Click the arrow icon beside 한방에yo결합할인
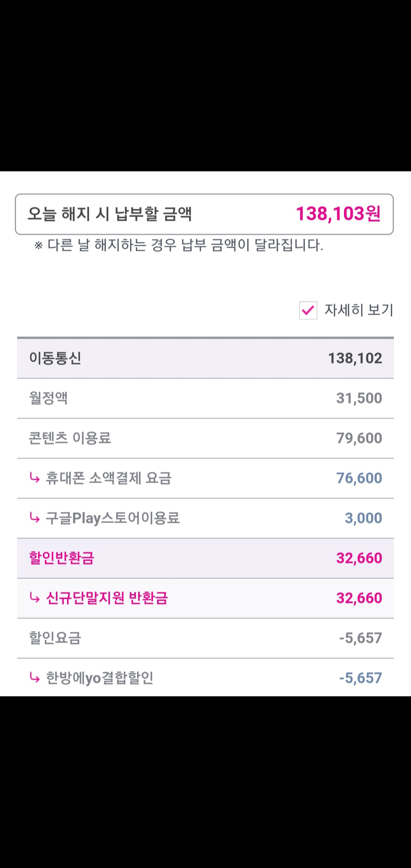Viewport: 411px width, 868px height. (35, 678)
